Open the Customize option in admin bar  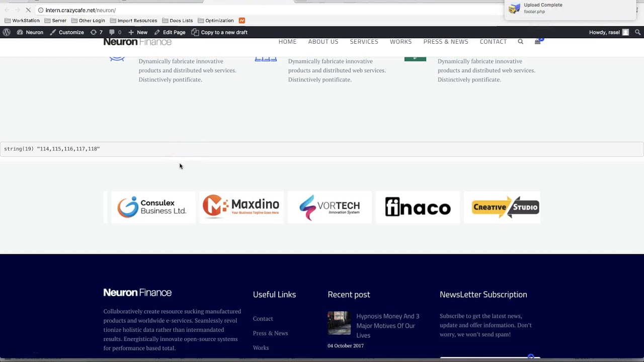pos(66,32)
